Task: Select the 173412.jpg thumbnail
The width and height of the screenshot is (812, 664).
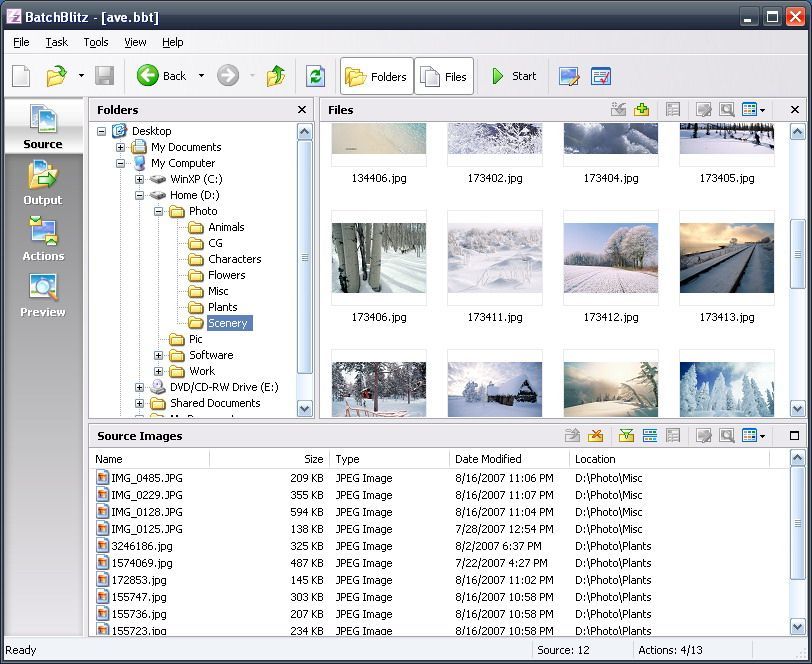Action: 610,258
